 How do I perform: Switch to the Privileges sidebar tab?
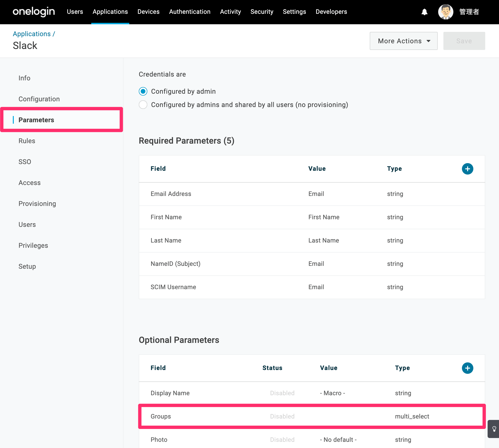[33, 245]
